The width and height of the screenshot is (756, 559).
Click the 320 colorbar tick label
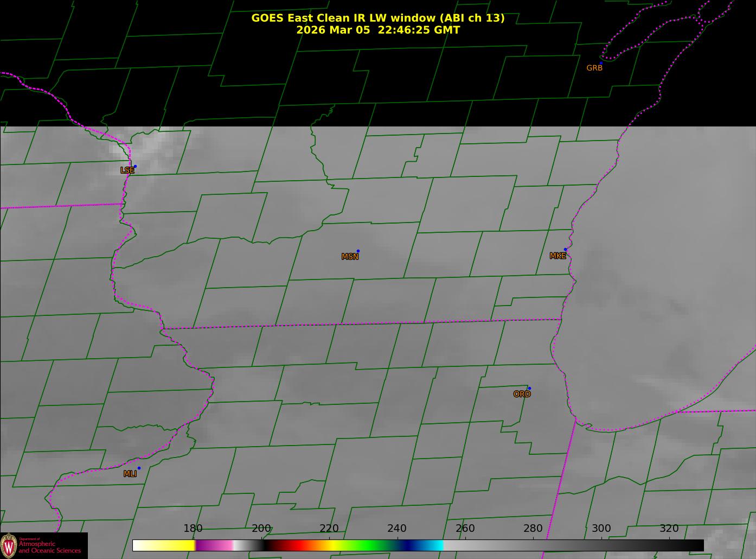click(x=669, y=529)
